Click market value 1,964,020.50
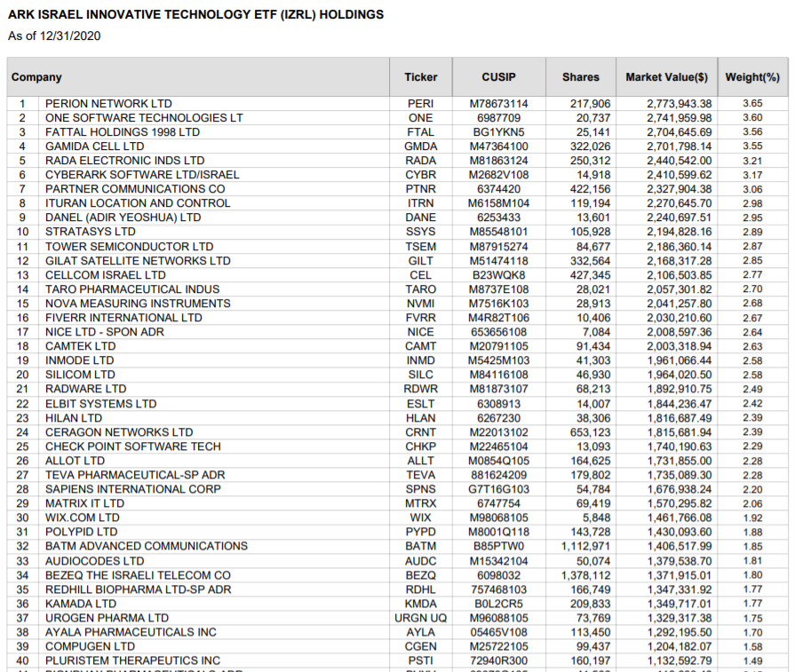The image size is (795, 672). point(679,374)
